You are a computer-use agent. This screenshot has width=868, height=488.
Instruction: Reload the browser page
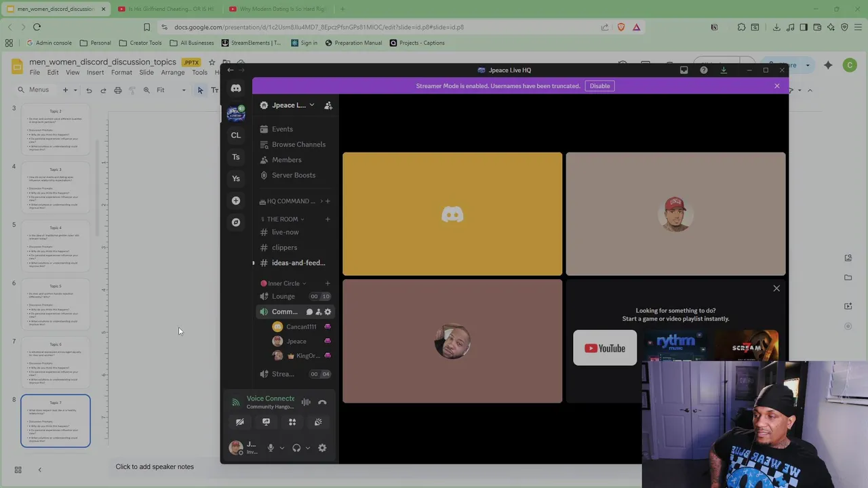click(37, 27)
